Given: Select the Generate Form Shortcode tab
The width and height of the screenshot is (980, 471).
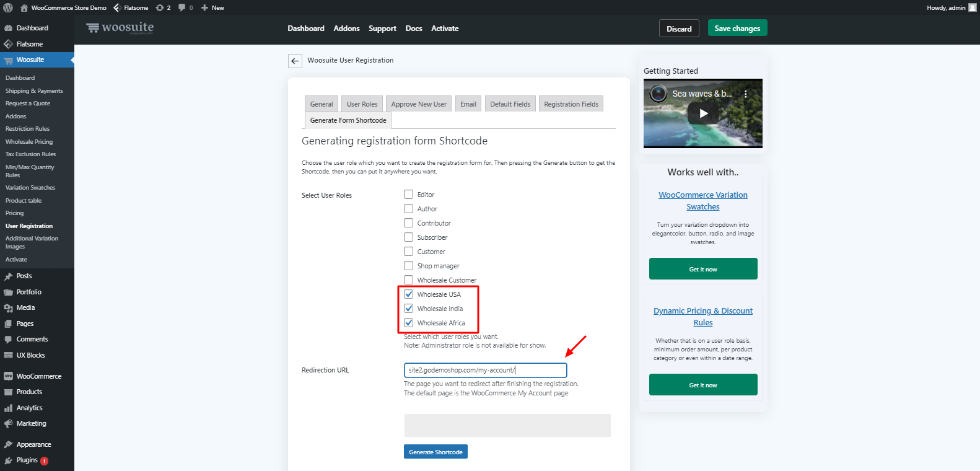Looking at the screenshot, I should click(348, 120).
